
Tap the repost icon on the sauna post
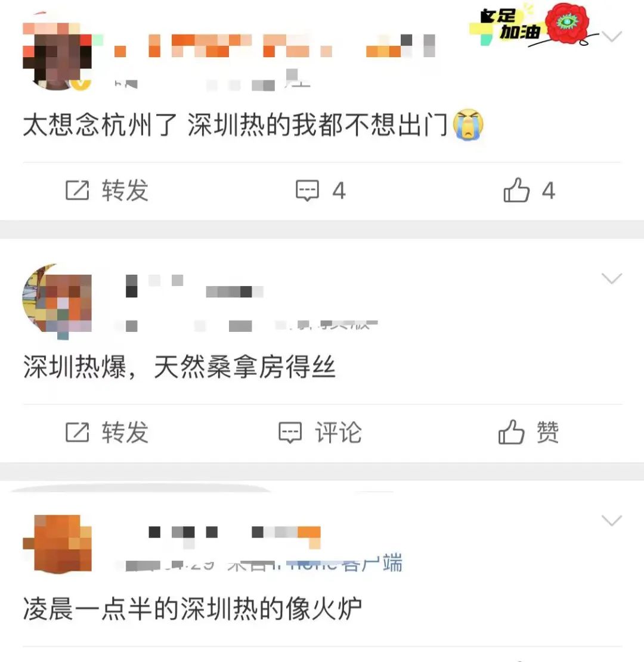click(78, 432)
